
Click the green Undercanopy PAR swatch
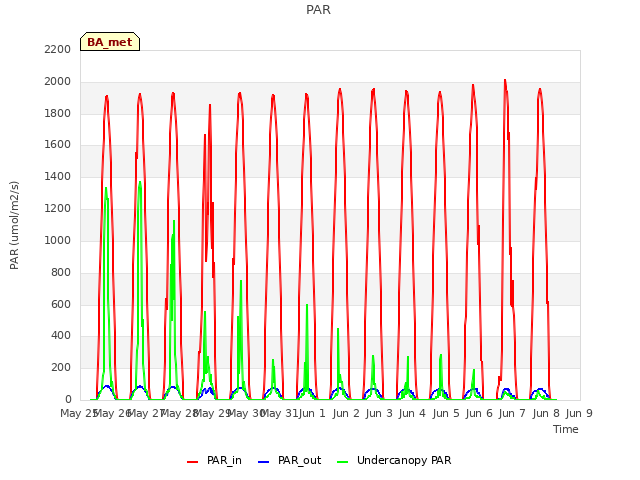(343, 462)
